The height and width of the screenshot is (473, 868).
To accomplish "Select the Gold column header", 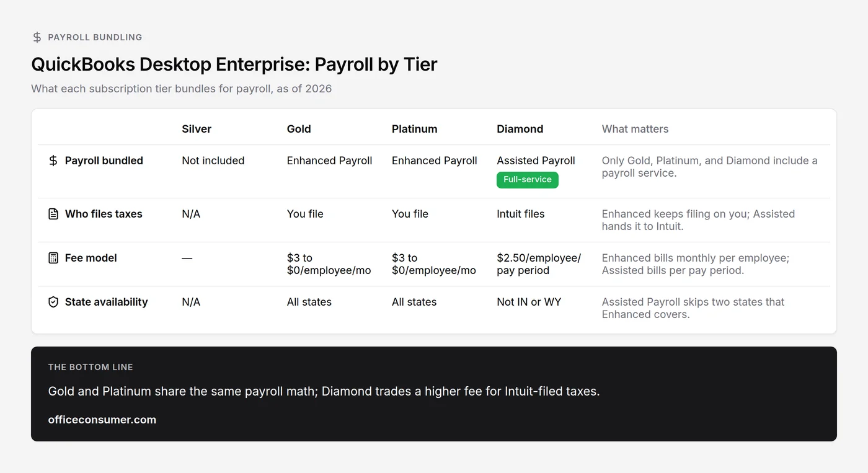I will (x=299, y=129).
